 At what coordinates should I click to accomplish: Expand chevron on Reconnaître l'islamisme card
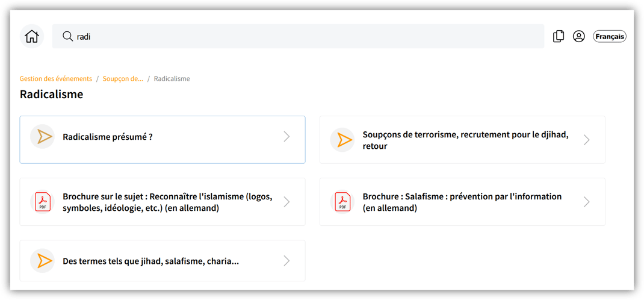(286, 202)
